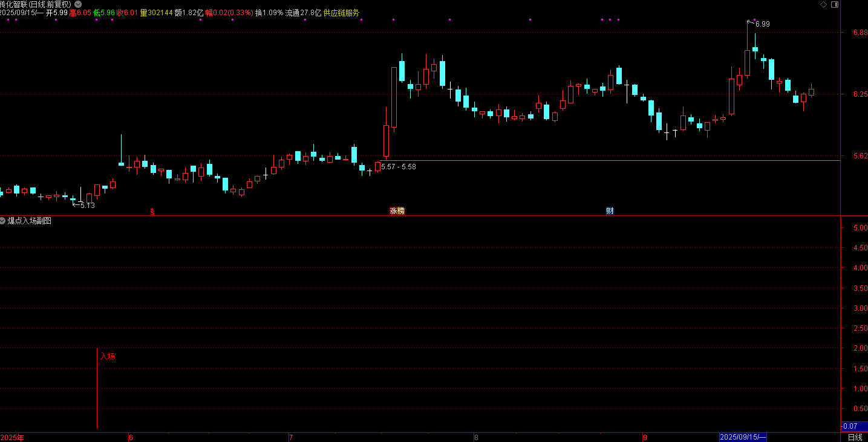Click the month 7 label on time axis
The height and width of the screenshot is (442, 868).
(291, 437)
